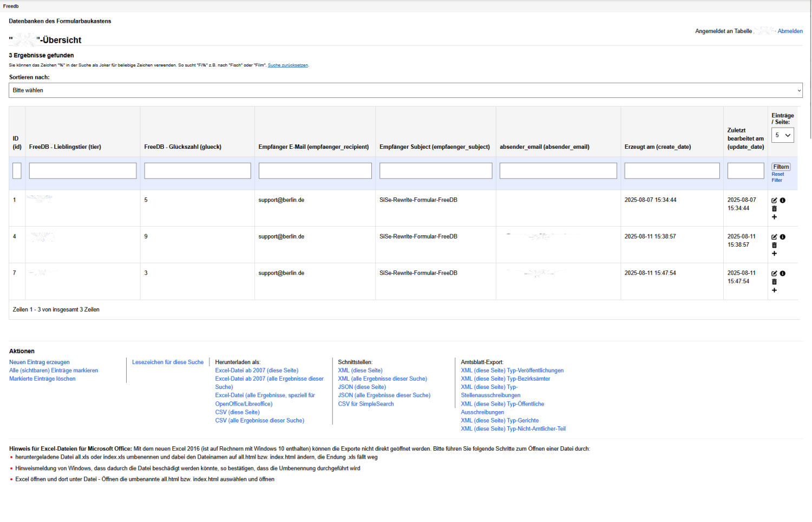Delete entry ID 4 with the trash icon
This screenshot has height=522, width=812.
pos(774,246)
